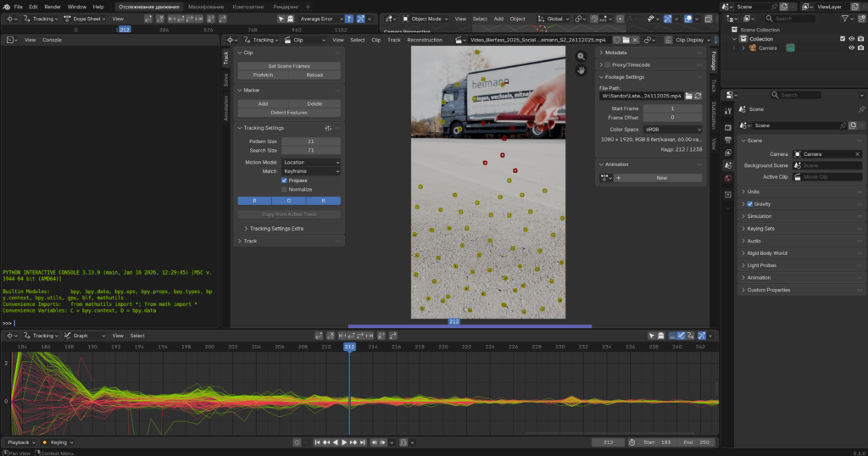Open tracking settings presets icon
Image resolution: width=868 pixels, height=456 pixels.
click(x=328, y=128)
